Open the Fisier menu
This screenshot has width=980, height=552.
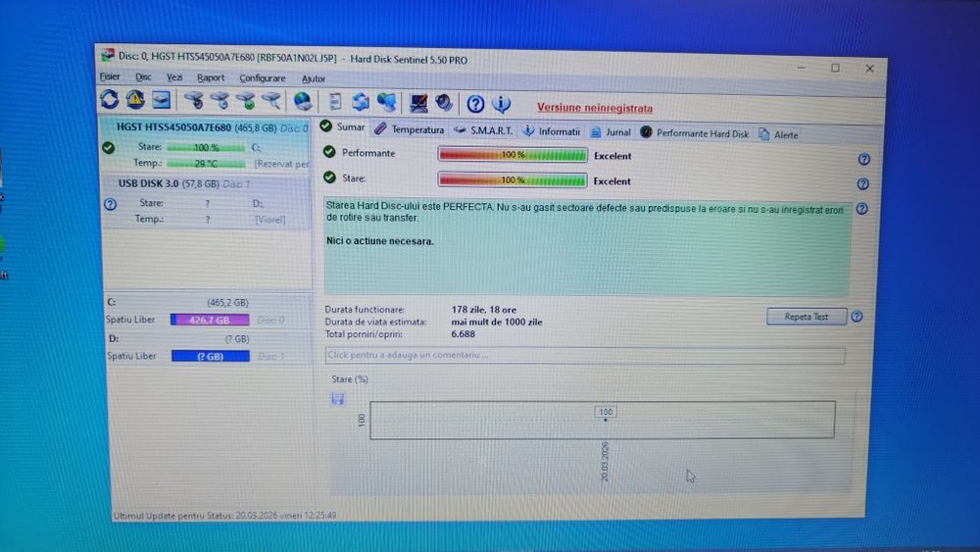110,76
